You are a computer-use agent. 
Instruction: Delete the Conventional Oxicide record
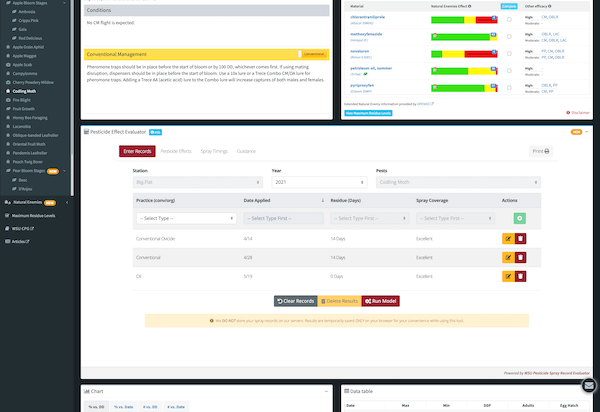[521, 239]
